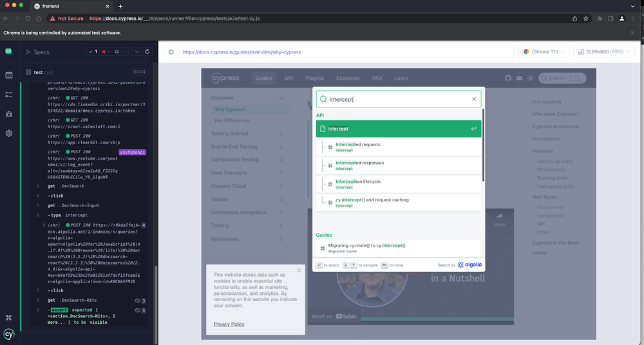Open the Runs sidebar icon
This screenshot has height=345, width=644.
pos(9,75)
